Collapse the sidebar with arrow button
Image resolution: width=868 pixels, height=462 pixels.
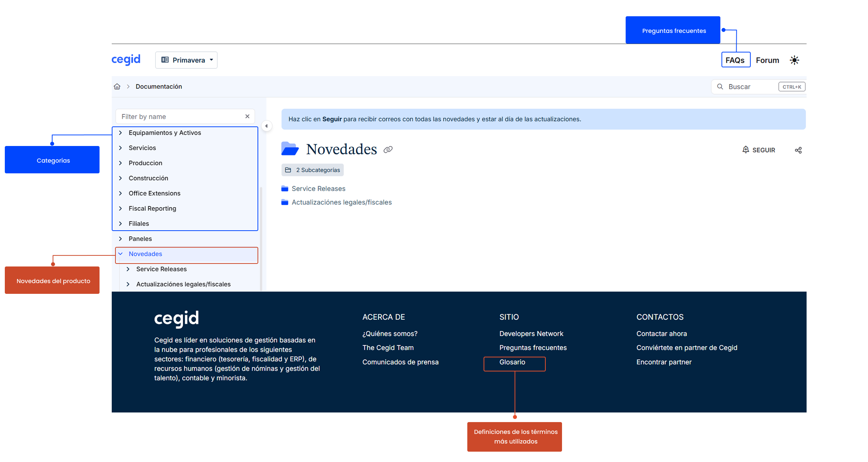point(266,126)
